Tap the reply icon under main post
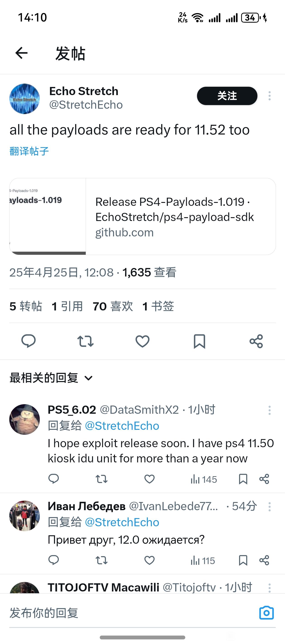 tap(28, 341)
